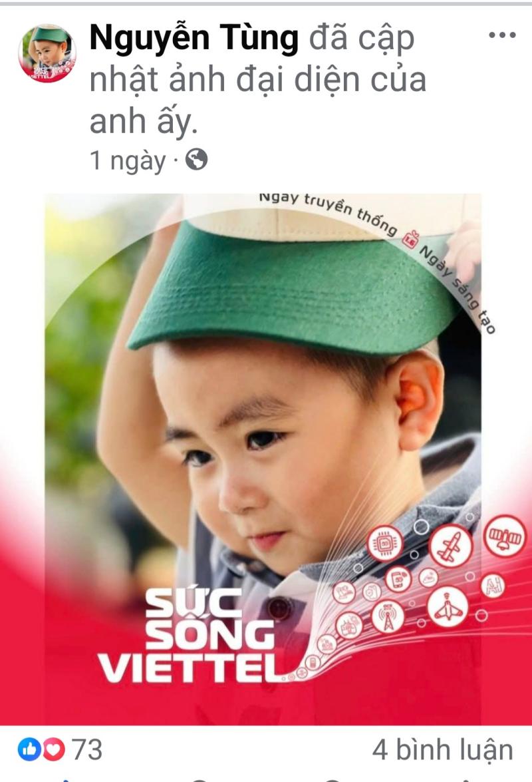Tap the antenna tower circle icon

click(x=388, y=618)
